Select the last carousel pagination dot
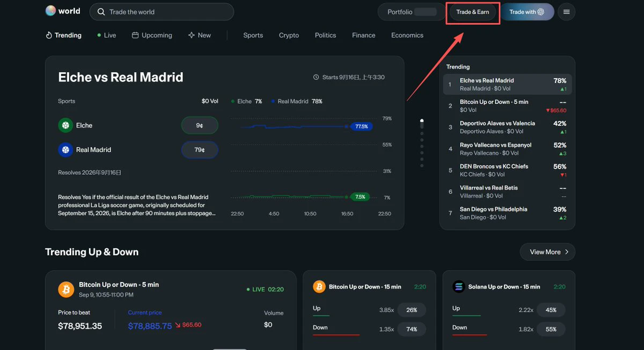 tap(422, 166)
